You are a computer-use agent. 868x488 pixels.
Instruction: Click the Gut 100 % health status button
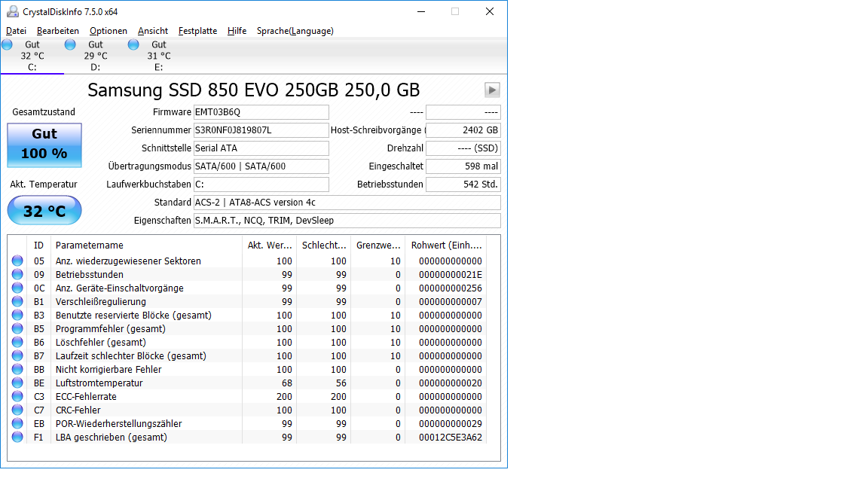pos(44,145)
